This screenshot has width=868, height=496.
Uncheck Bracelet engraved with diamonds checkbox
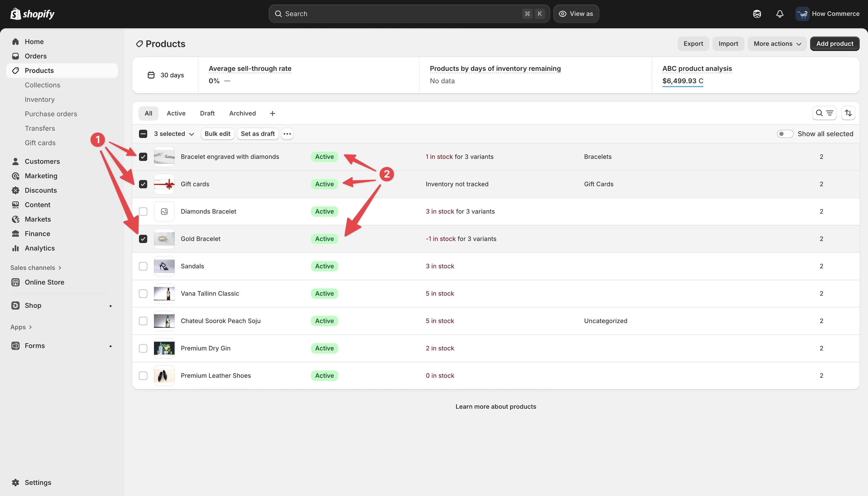[143, 157]
